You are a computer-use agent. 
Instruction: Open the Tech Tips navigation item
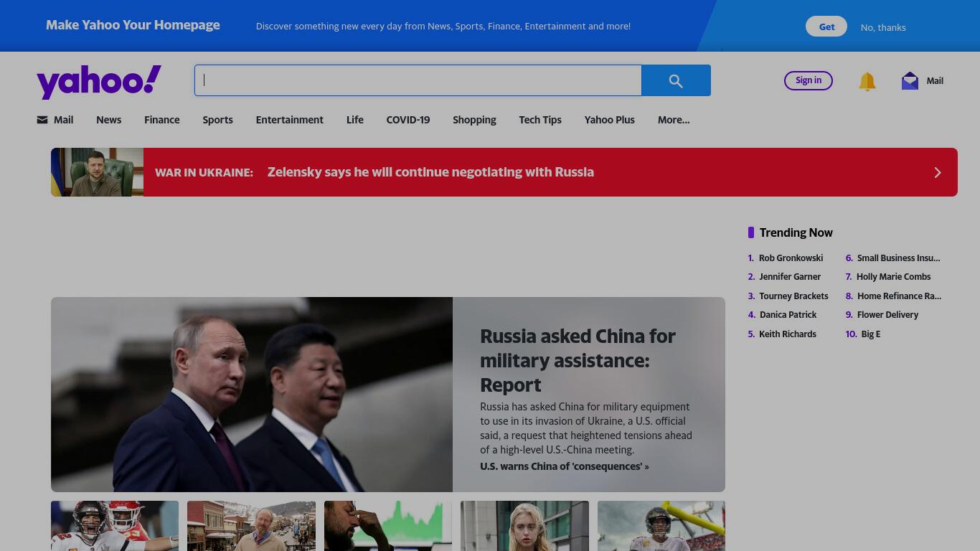coord(540,120)
